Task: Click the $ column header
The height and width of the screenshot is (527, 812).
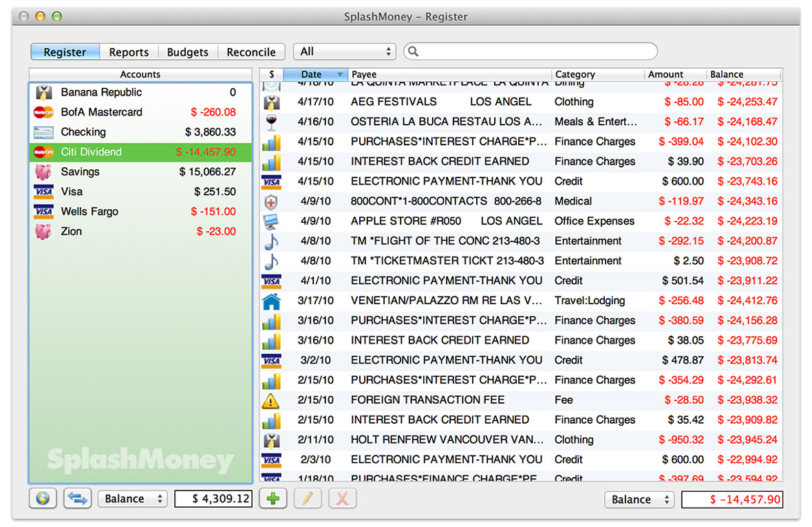Action: point(271,74)
